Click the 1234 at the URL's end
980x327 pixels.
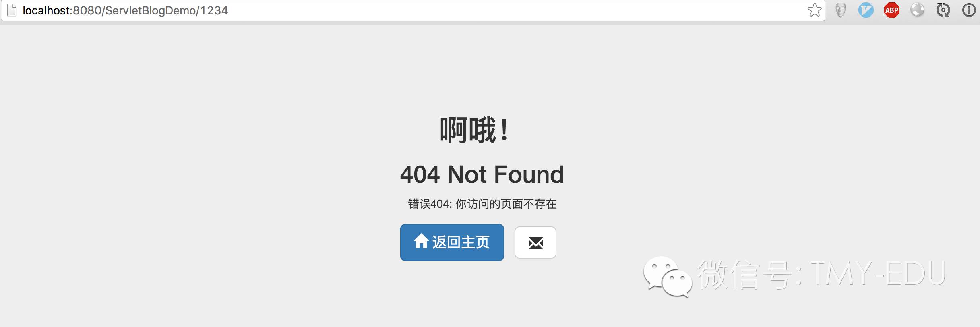[x=214, y=10]
